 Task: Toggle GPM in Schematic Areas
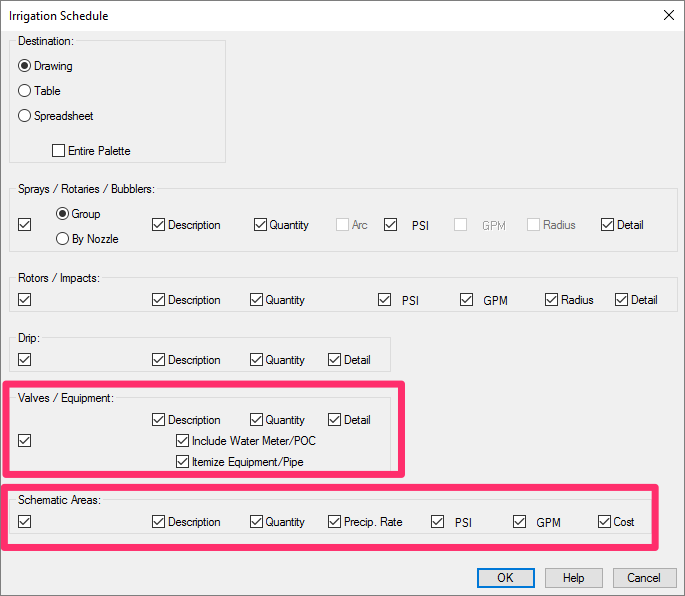[519, 521]
